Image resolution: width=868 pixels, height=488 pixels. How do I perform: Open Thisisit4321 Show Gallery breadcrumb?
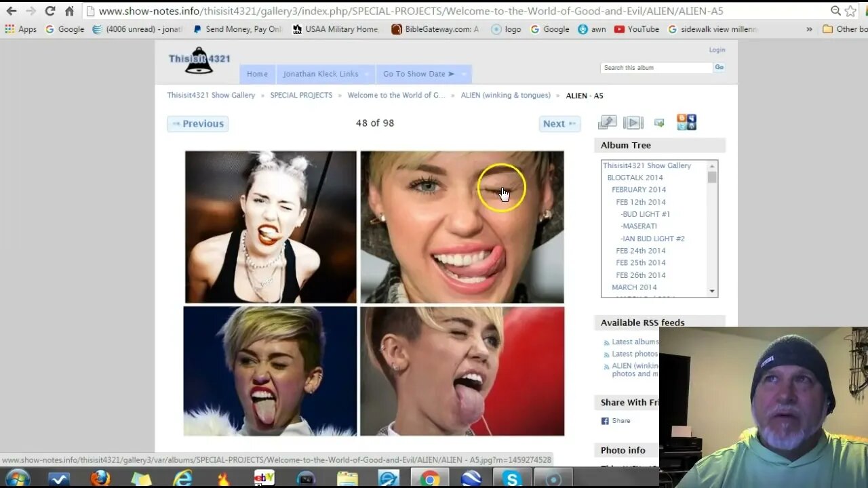(211, 96)
